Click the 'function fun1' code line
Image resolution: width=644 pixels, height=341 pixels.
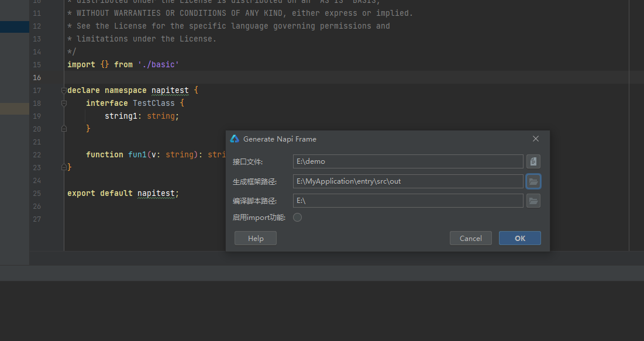pos(156,154)
